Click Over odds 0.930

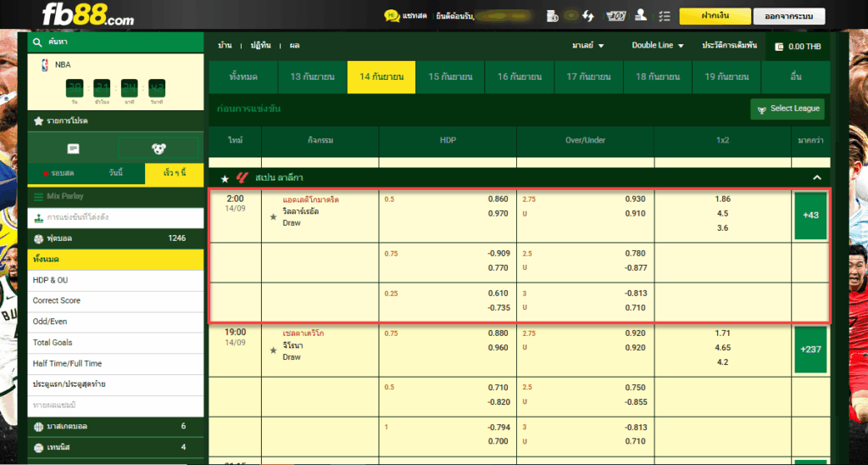pyautogui.click(x=636, y=199)
